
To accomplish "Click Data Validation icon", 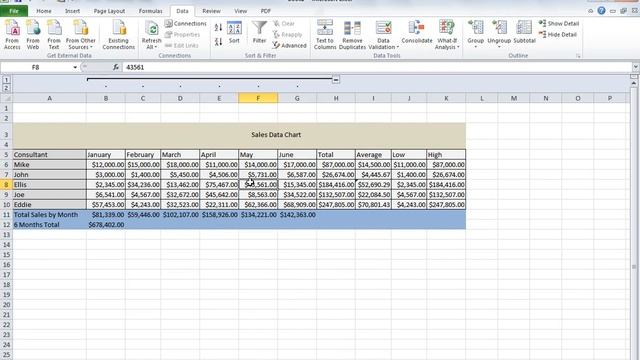I will click(x=383, y=35).
